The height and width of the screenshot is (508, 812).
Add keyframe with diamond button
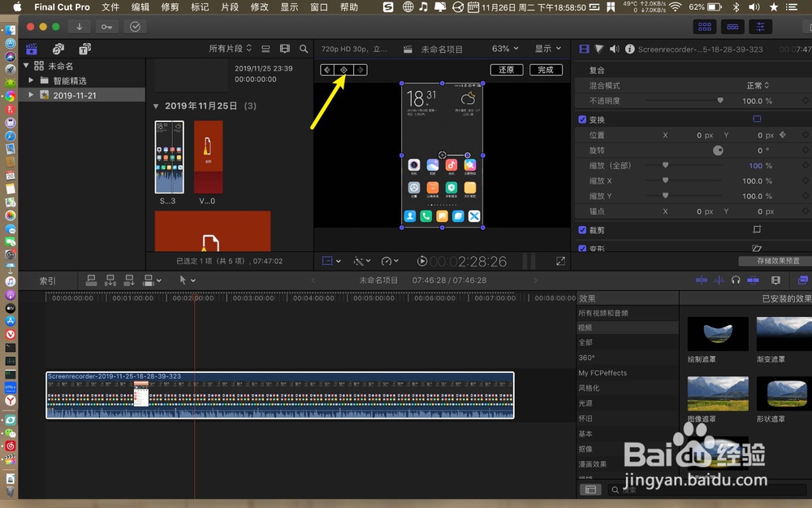tap(343, 69)
